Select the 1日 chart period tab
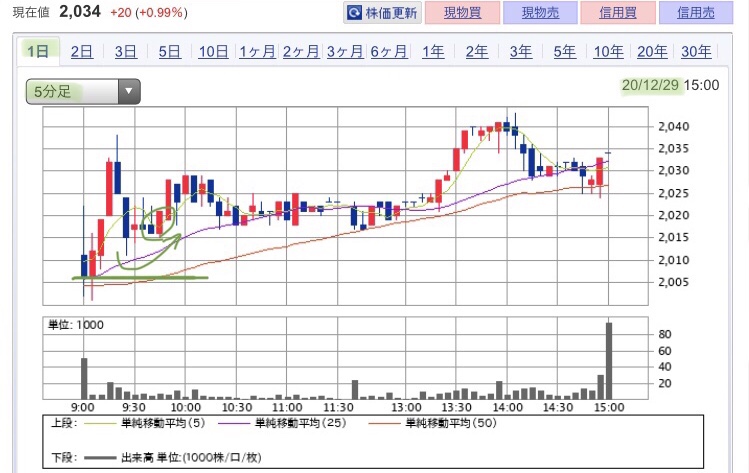Screen dimensions: 749x473 coord(38,51)
